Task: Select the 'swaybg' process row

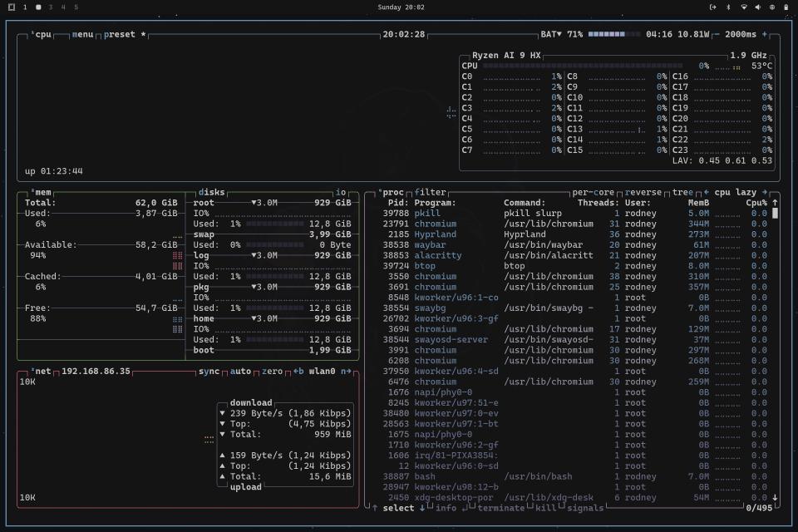Action: pyautogui.click(x=574, y=308)
